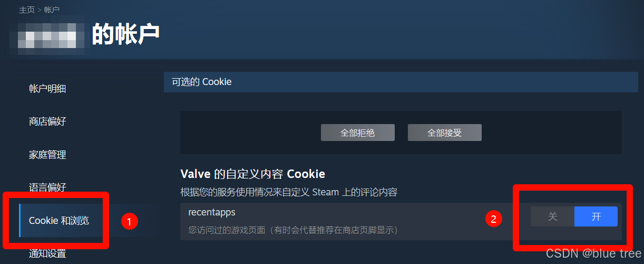
Task: Click the CSDN @blue tree watermark
Action: point(593,254)
